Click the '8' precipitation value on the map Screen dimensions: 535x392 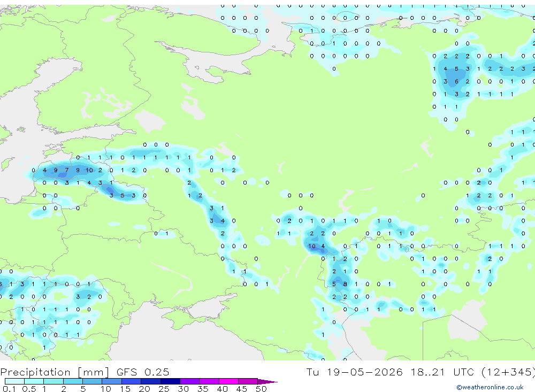(345, 284)
